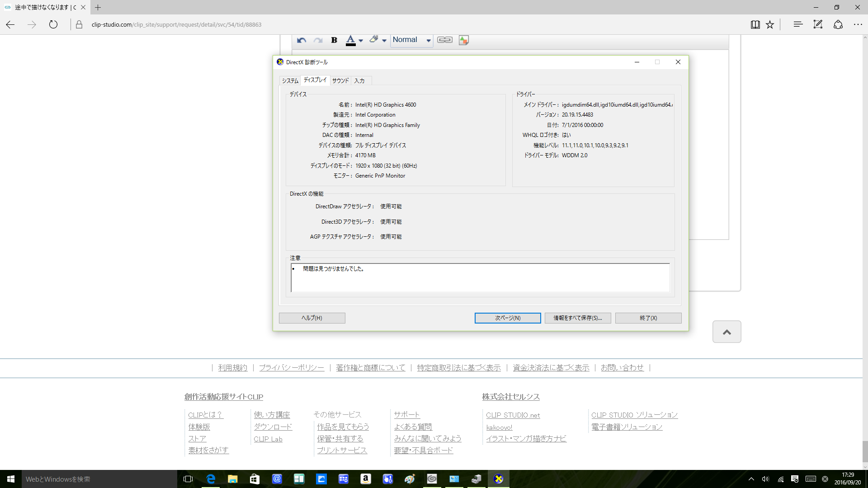Click the highlighter background color icon
The height and width of the screenshot is (488, 868).
click(373, 40)
